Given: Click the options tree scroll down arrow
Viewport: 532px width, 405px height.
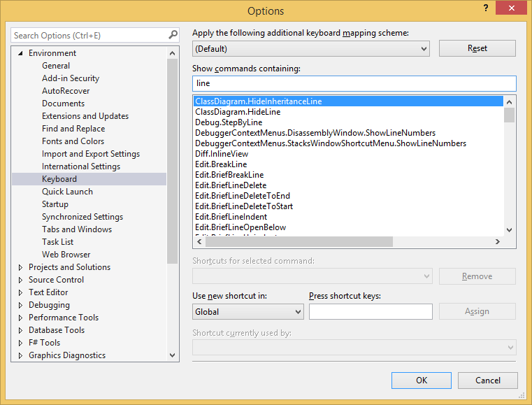Looking at the screenshot, I should coord(173,355).
